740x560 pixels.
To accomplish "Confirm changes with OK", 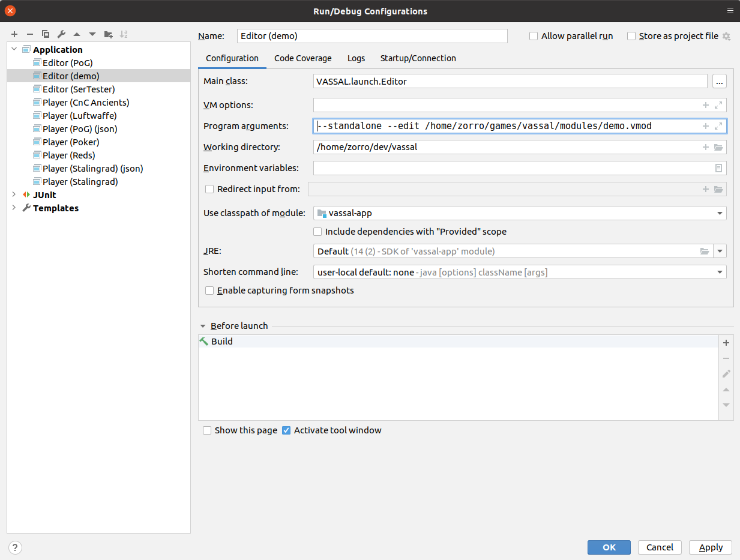I will [609, 547].
